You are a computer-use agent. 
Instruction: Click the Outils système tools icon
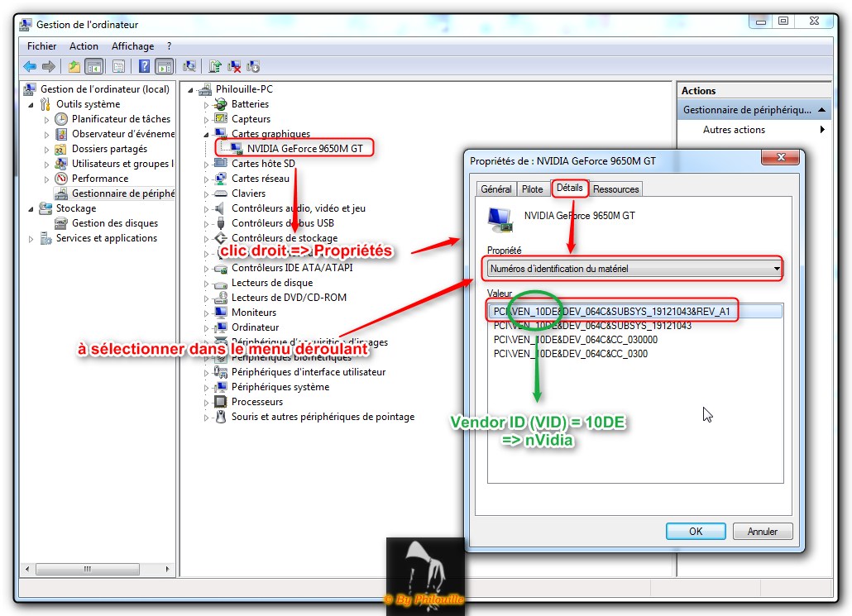pos(45,103)
